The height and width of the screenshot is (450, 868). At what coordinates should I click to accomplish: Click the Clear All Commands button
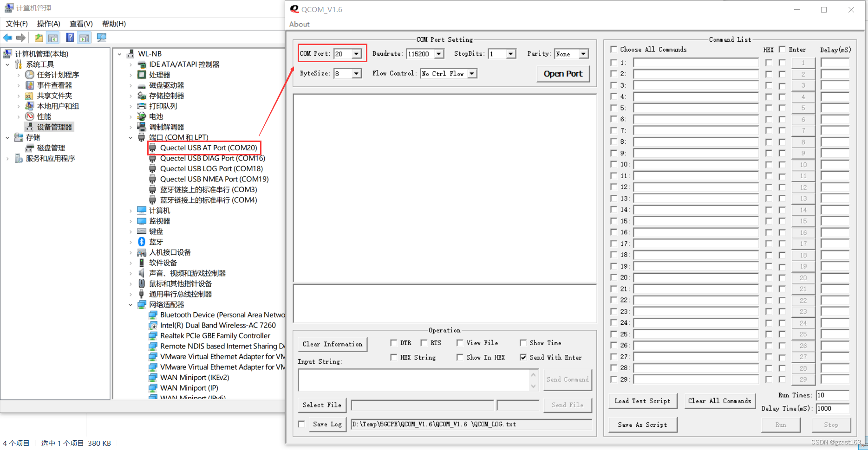coord(719,401)
